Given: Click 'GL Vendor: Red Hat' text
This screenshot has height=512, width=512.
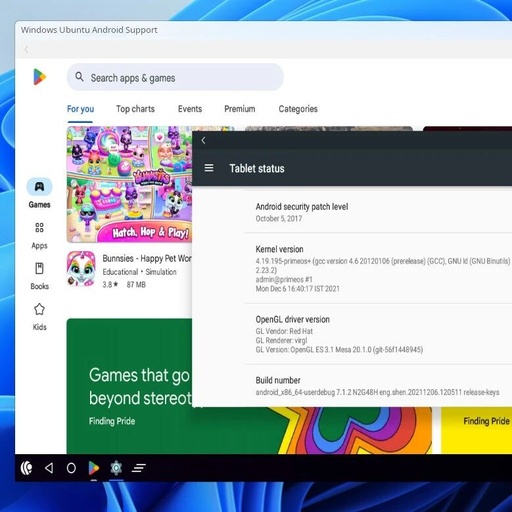Looking at the screenshot, I should click(284, 331).
